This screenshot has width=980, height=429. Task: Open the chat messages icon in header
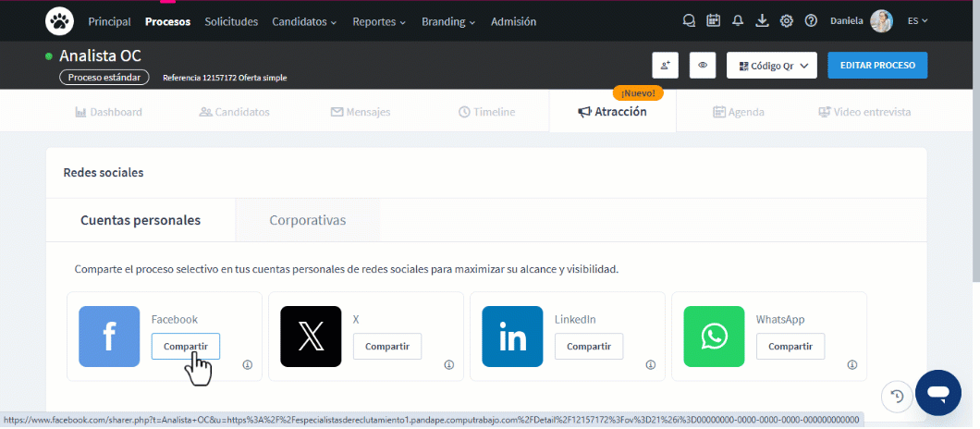pos(689,21)
